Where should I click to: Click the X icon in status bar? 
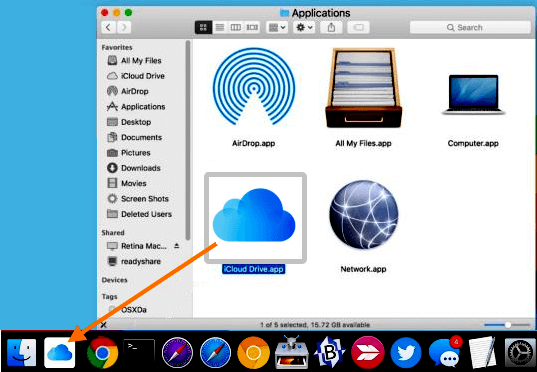click(104, 325)
